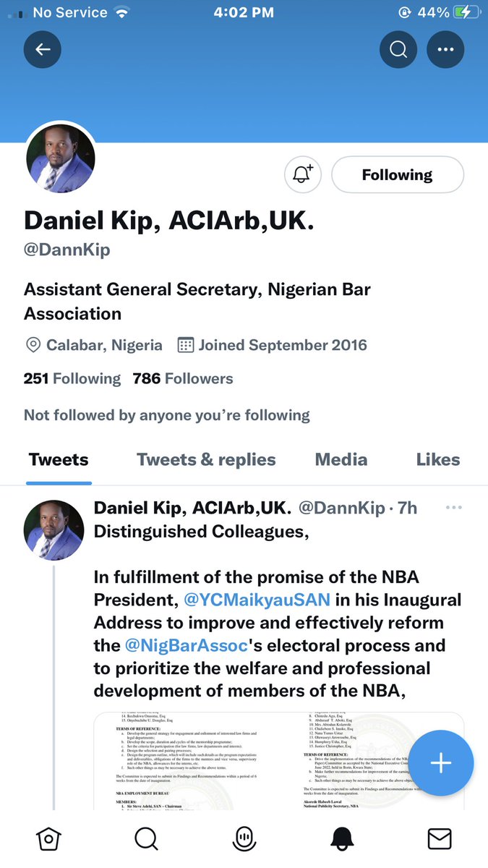Open attached document image in tweet
This screenshot has width=488, height=868.
(x=279, y=761)
